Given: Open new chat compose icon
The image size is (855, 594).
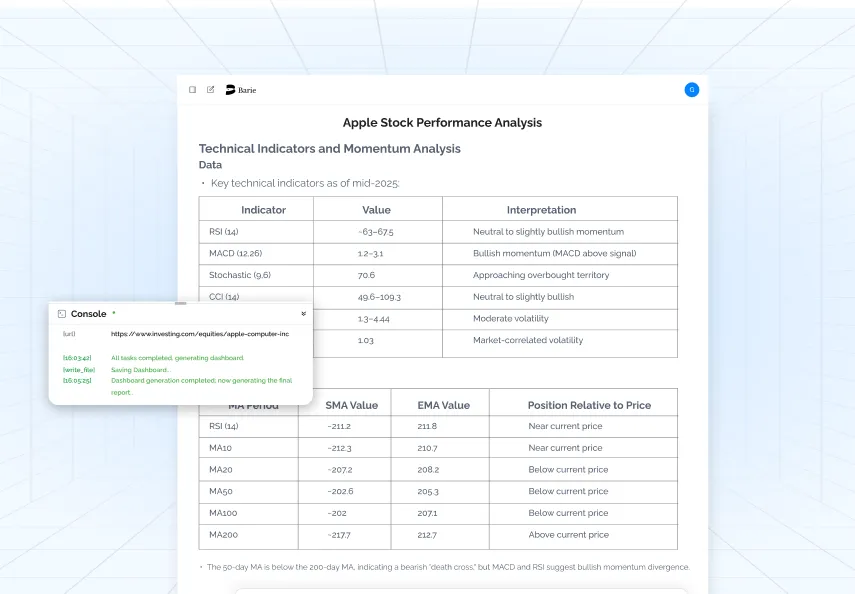Looking at the screenshot, I should (x=210, y=89).
